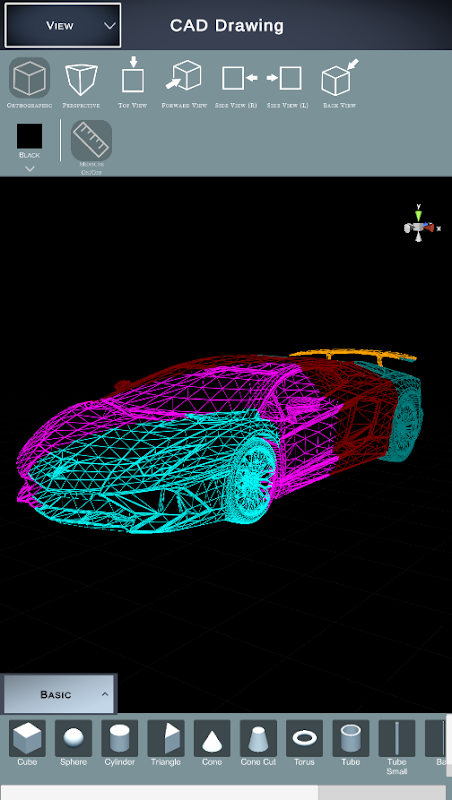Click the black background color swatch

(30, 136)
